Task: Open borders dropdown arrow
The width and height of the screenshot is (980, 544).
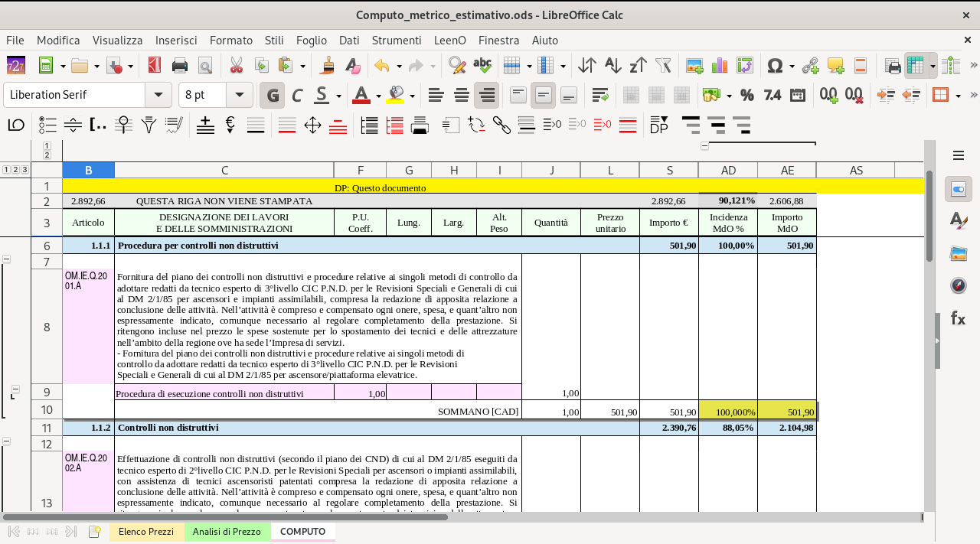Action: coord(958,96)
